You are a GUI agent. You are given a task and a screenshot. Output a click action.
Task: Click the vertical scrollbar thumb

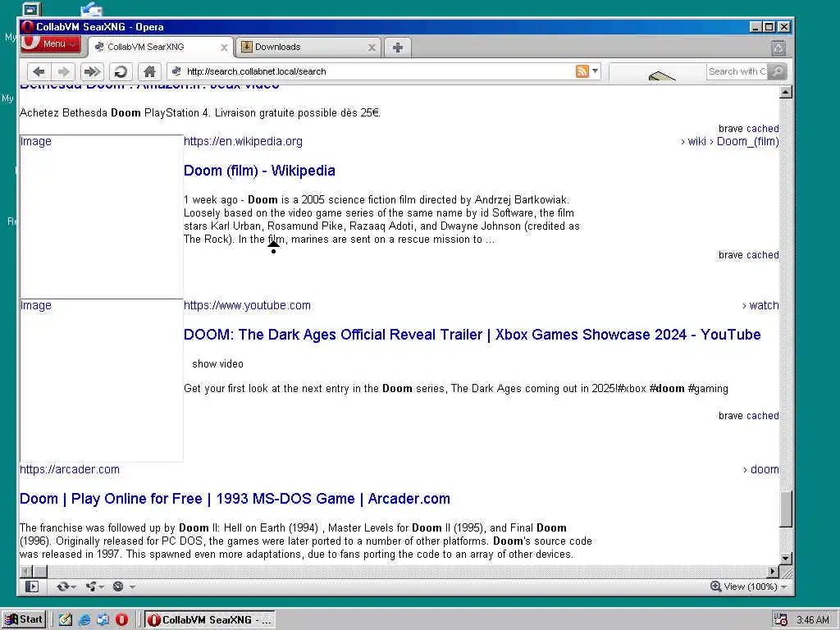(785, 509)
